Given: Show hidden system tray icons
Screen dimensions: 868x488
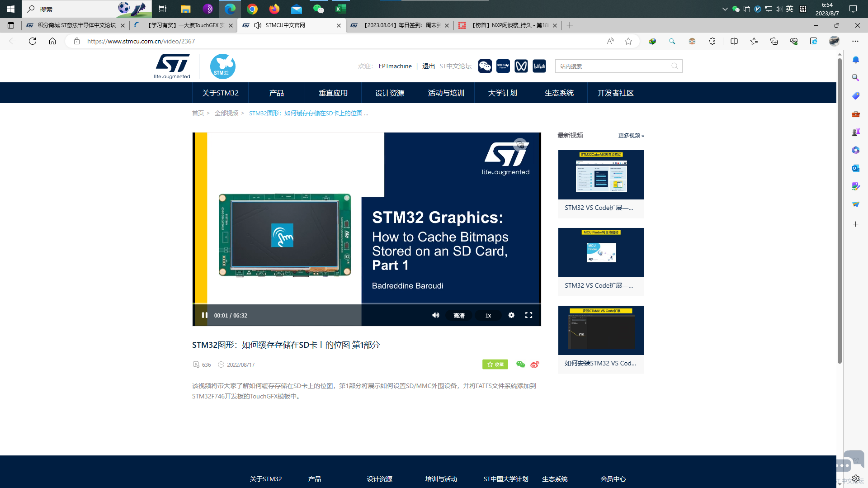Looking at the screenshot, I should (725, 9).
